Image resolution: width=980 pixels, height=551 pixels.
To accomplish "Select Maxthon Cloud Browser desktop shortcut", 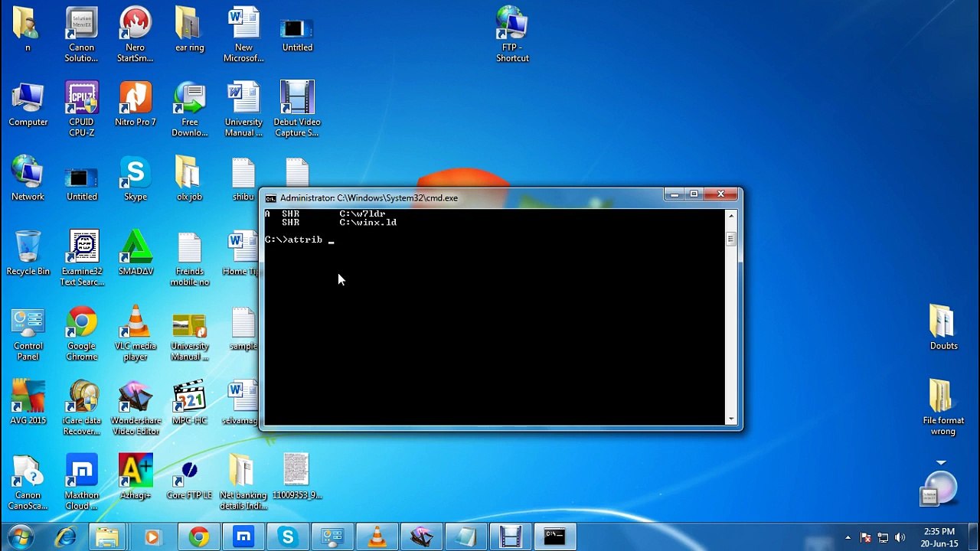I will point(82,483).
